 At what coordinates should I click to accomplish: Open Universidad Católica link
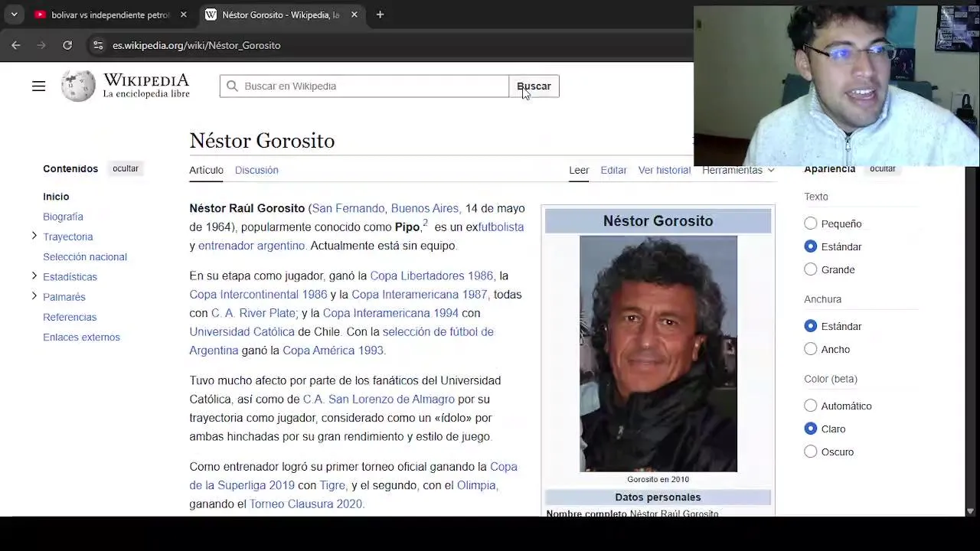(x=242, y=331)
